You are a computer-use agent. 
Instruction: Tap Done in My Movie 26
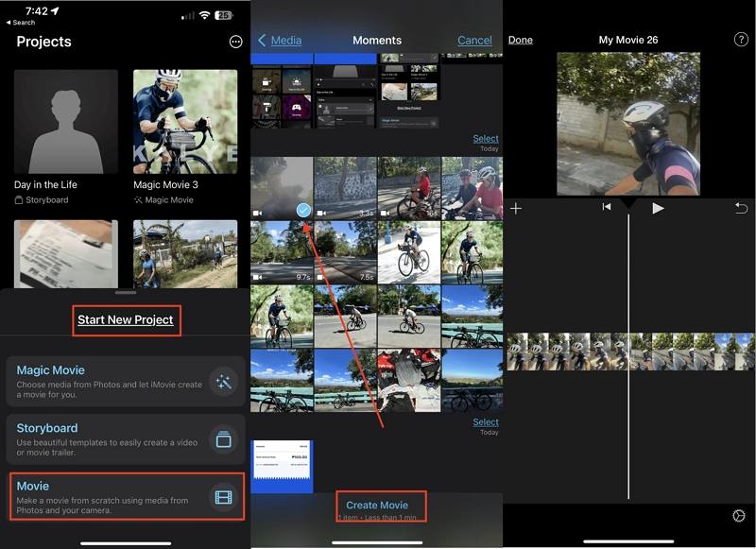click(521, 40)
